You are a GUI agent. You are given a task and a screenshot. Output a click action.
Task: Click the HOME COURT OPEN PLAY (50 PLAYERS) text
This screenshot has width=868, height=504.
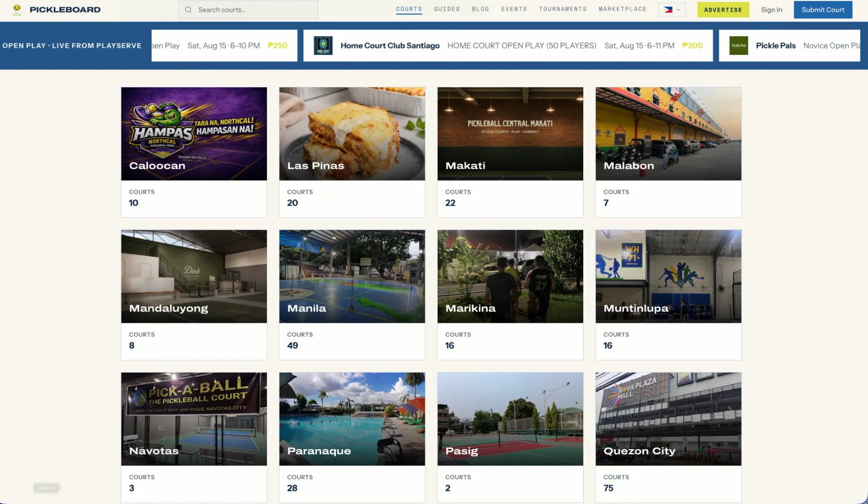point(522,46)
